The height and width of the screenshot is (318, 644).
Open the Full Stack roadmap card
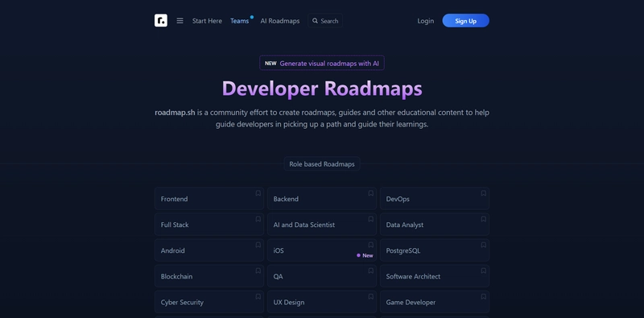point(209,225)
